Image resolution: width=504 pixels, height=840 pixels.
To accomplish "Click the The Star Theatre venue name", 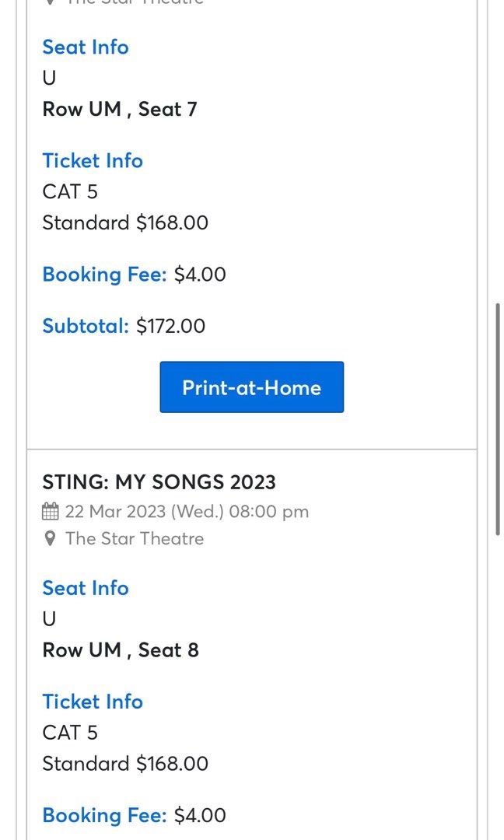I will pos(133,538).
